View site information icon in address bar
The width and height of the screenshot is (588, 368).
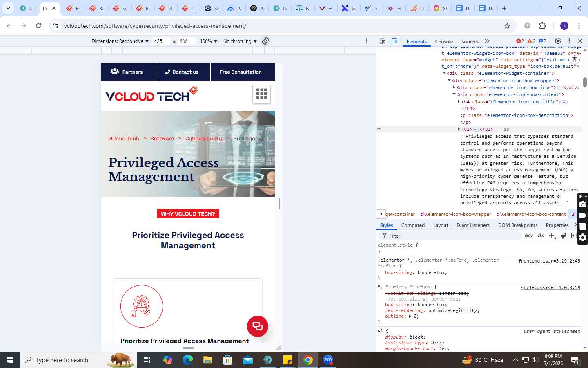pyautogui.click(x=56, y=26)
